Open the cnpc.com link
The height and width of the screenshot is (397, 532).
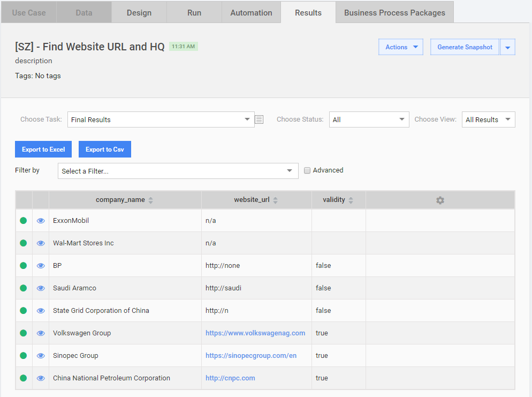coord(230,378)
